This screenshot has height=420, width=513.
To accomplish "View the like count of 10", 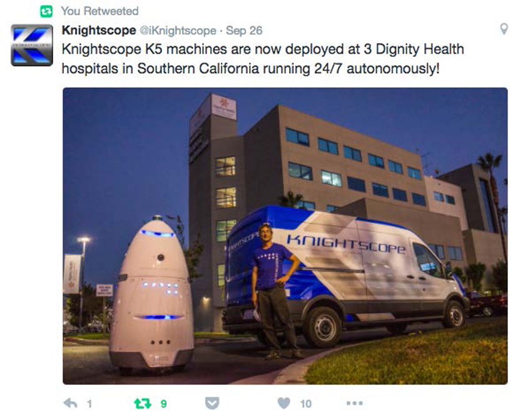I will (x=305, y=404).
